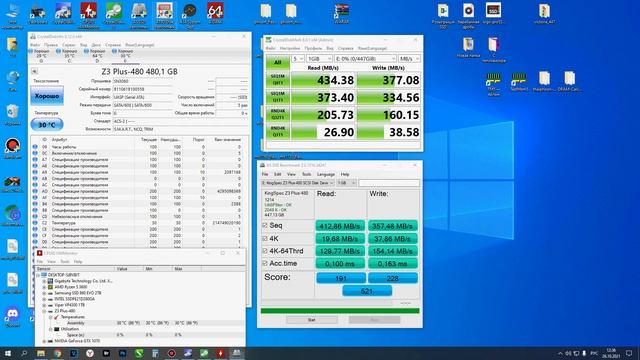Open This PC desktop icon

coord(12,16)
